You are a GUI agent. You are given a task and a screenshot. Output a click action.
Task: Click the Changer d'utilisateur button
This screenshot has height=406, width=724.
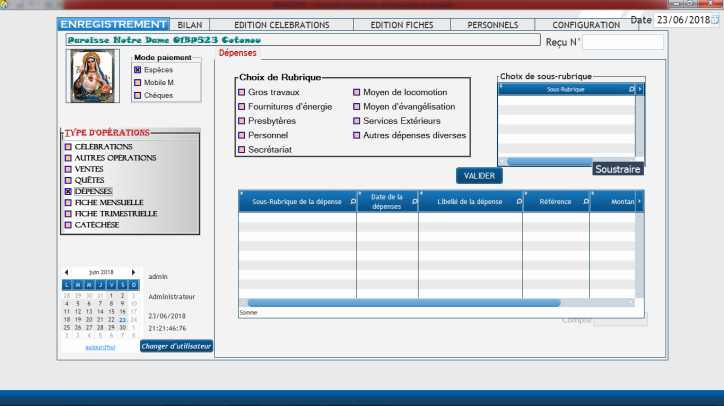pyautogui.click(x=176, y=346)
